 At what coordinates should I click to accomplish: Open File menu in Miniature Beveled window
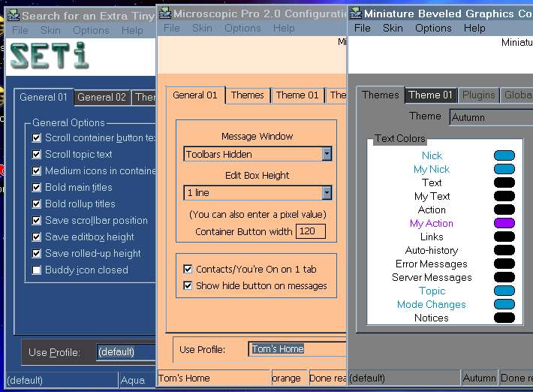coord(363,29)
